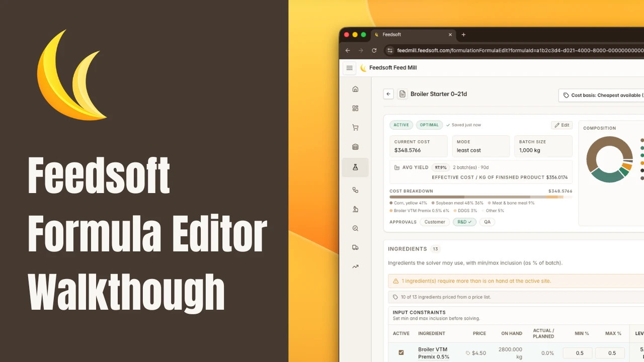Click the Meat & bone meal 9% legend entry
This screenshot has width=644, height=362.
511,203
